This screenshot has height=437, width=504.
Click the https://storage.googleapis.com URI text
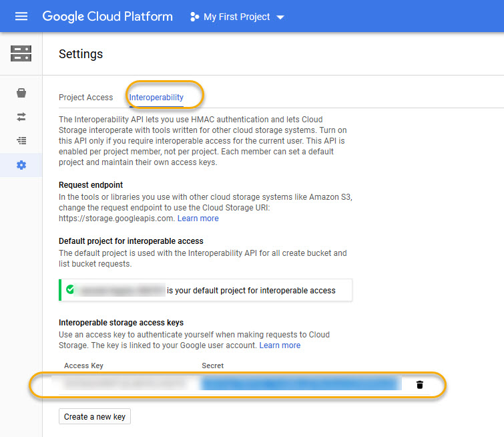117,218
